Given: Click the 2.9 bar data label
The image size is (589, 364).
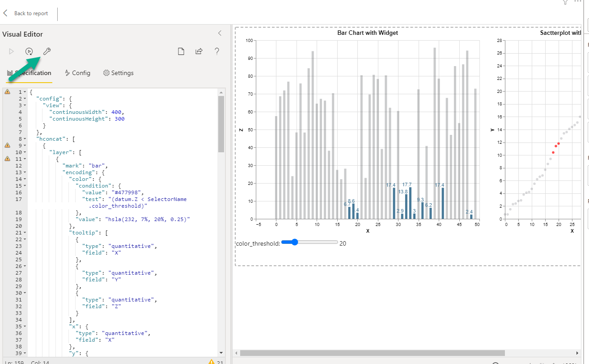Looking at the screenshot, I should pyautogui.click(x=400, y=211).
